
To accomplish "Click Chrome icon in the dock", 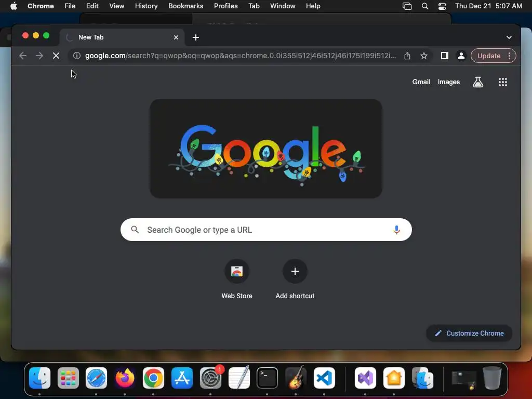I will (x=153, y=378).
